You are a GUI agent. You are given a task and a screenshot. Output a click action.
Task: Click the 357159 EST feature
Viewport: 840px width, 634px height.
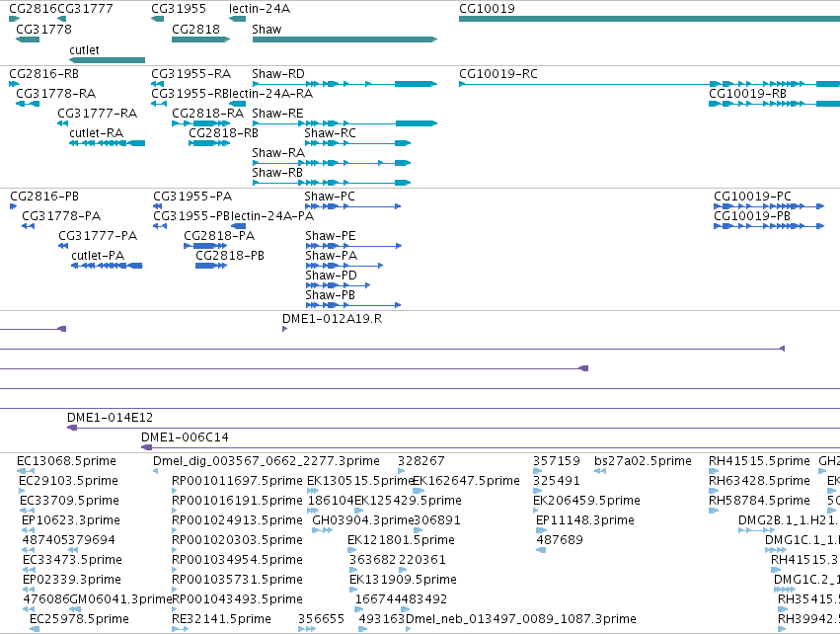537,471
